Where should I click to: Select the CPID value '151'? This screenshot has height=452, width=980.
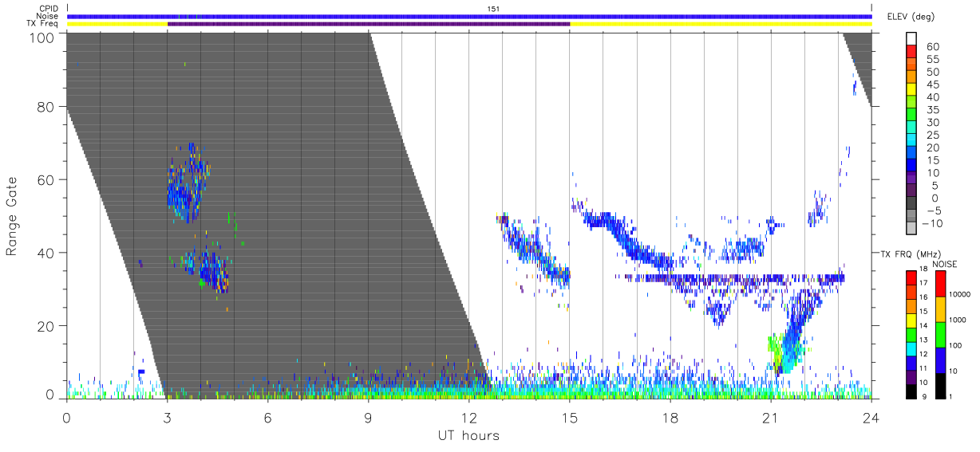[494, 8]
